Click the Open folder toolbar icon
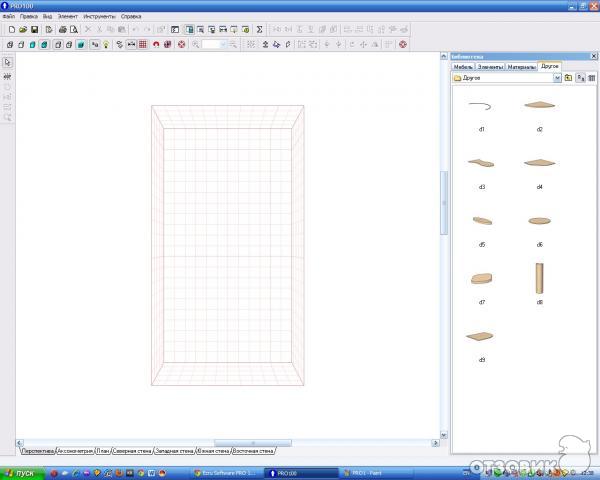 pyautogui.click(x=22, y=30)
